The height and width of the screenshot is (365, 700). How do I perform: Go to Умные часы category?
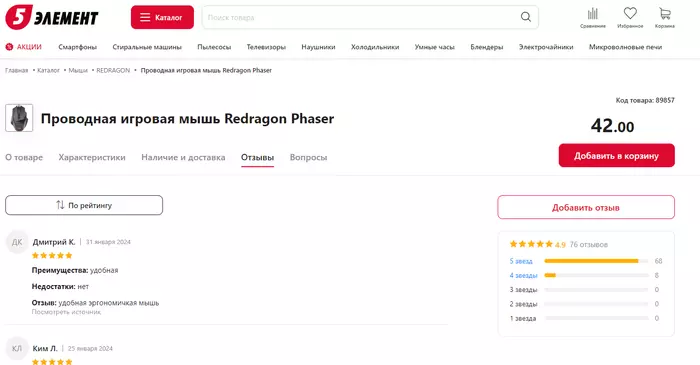[x=434, y=47]
